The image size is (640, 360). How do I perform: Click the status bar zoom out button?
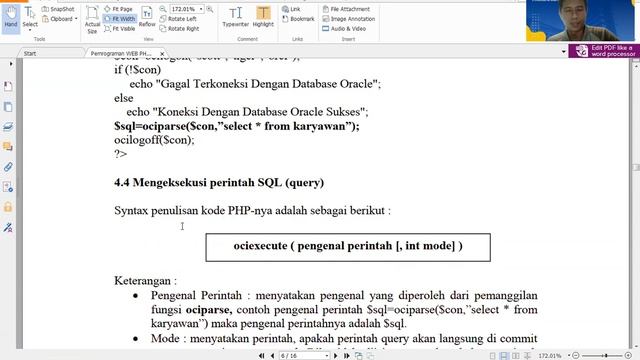pos(576,356)
